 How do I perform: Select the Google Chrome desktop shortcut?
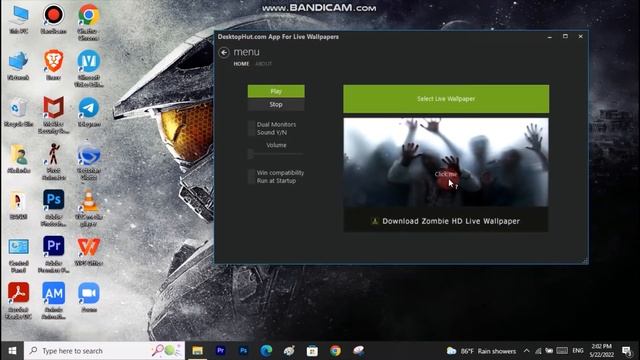(x=89, y=22)
